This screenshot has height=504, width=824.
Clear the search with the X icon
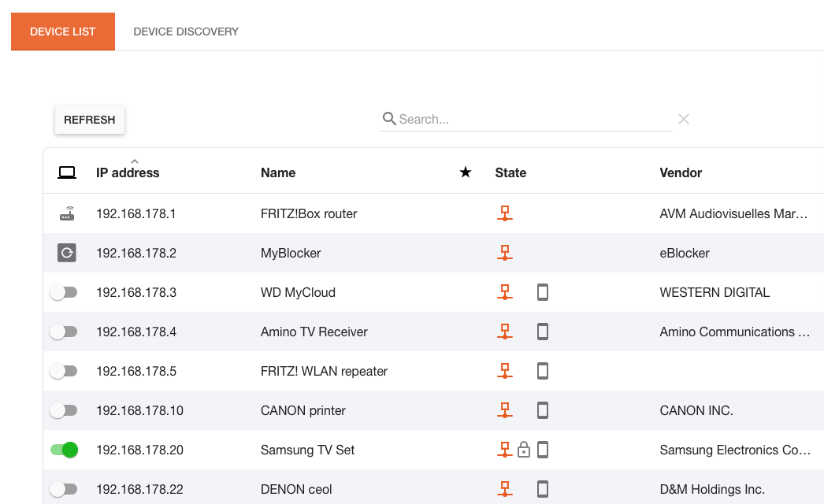(684, 119)
